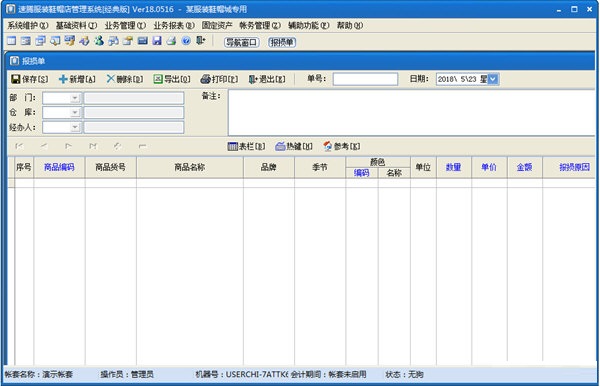This screenshot has height=386, width=600.
Task: Click the exit door icon in the top icon toolbar
Action: (201, 41)
